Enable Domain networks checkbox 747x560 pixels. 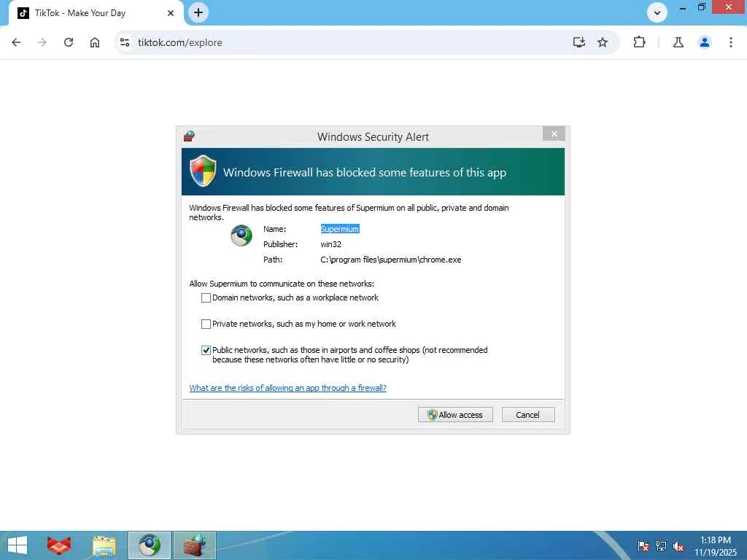click(x=206, y=297)
